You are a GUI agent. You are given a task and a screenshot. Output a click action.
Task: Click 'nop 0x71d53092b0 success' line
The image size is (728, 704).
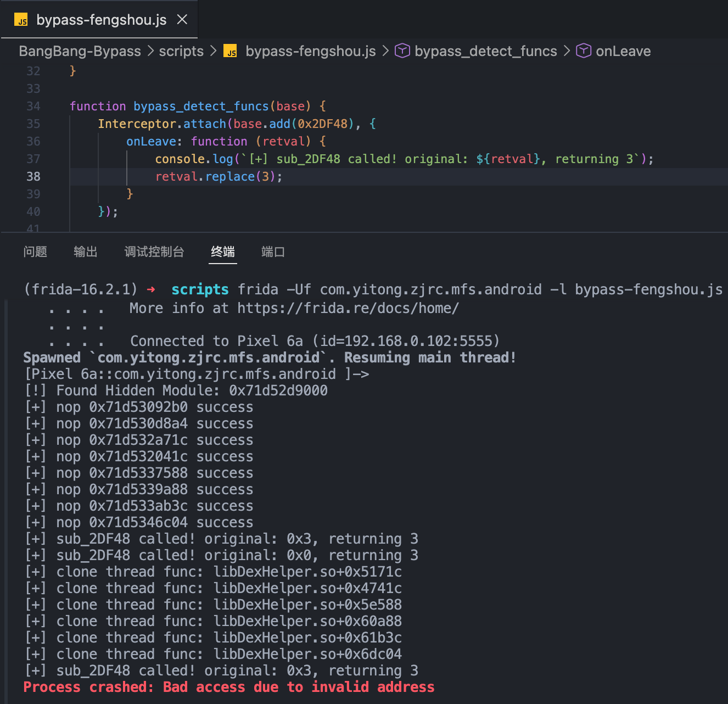pos(139,407)
